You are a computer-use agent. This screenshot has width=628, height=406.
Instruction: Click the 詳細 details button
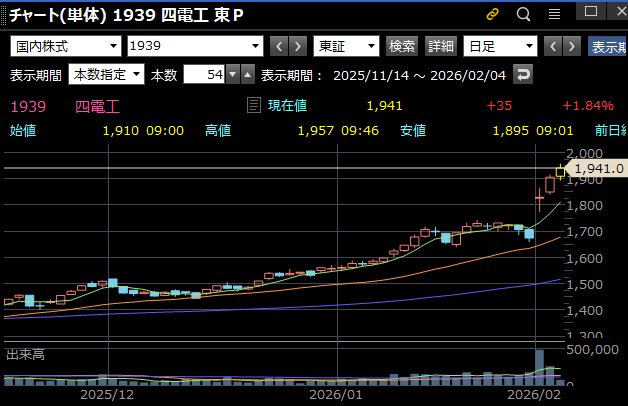click(x=440, y=47)
